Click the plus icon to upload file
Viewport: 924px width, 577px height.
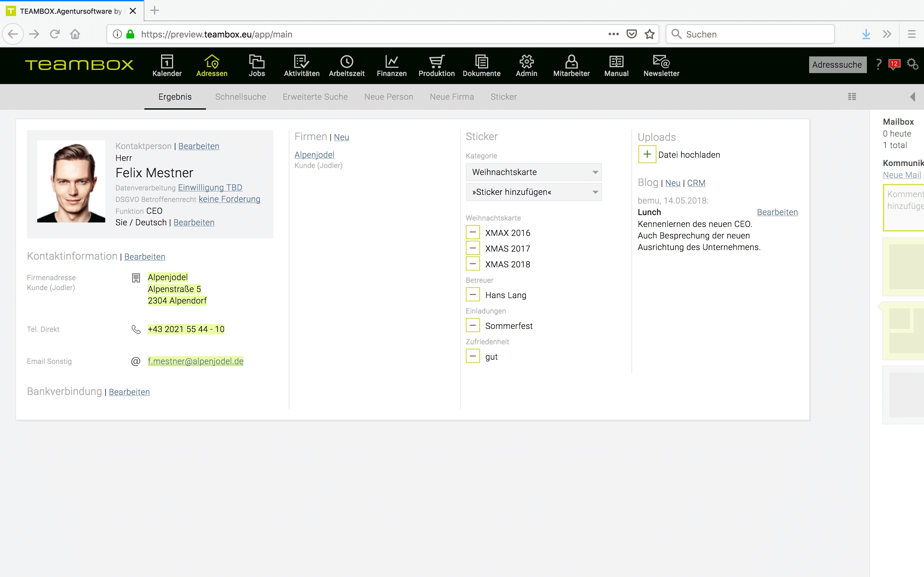click(647, 154)
